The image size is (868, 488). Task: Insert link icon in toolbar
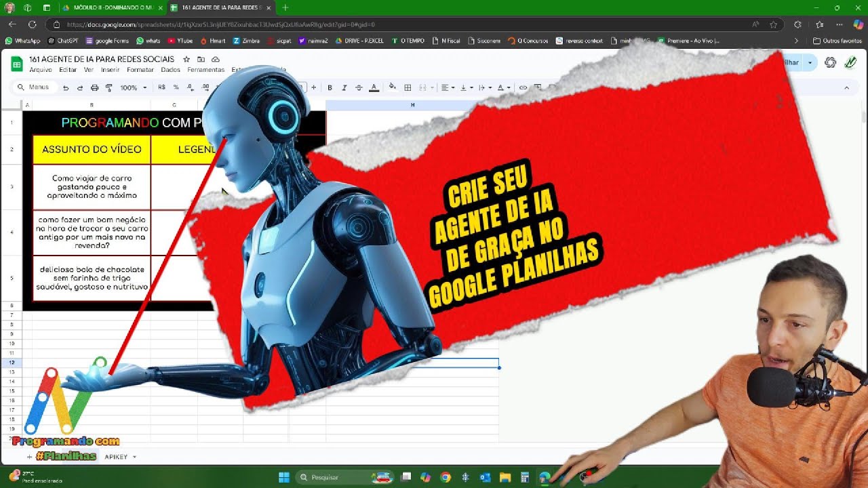coord(523,87)
